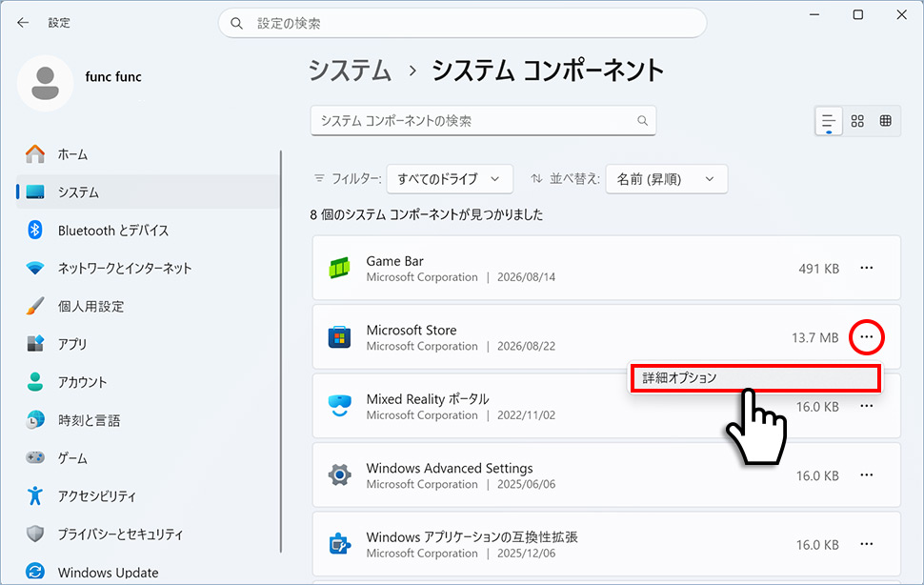924x585 pixels.
Task: Open the ゲーム controller icon
Action: point(35,457)
